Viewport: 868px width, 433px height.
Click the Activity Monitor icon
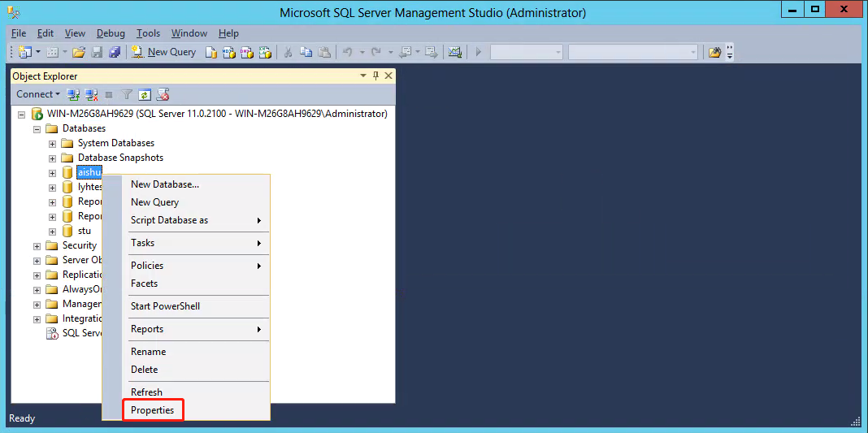[455, 52]
